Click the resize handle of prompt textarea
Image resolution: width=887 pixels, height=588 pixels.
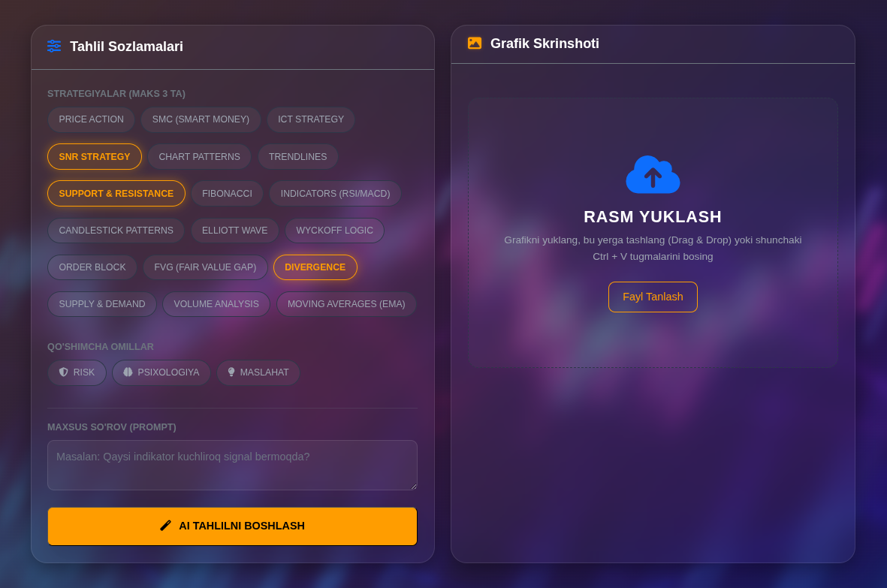click(414, 486)
